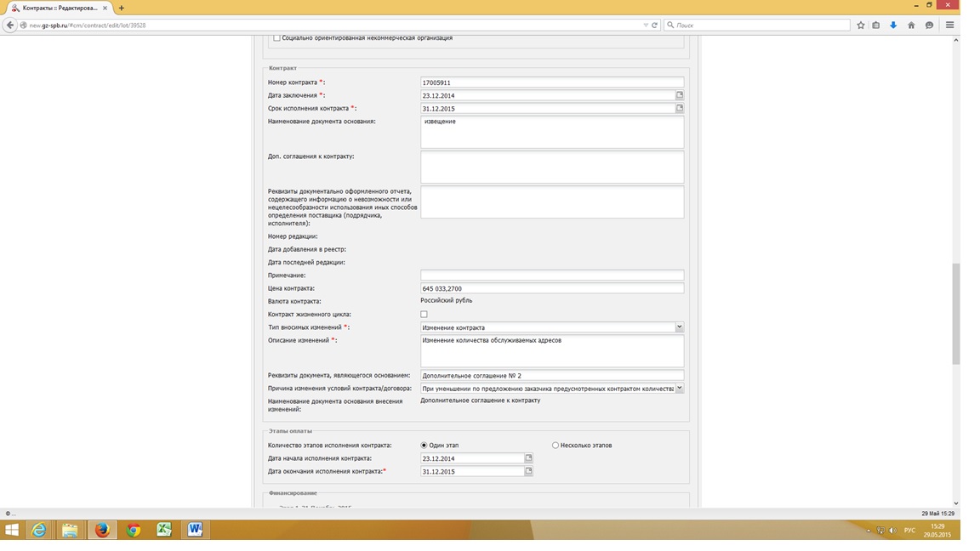This screenshot has height=551, width=980.
Task: Open the Windows Start button
Action: point(11,530)
